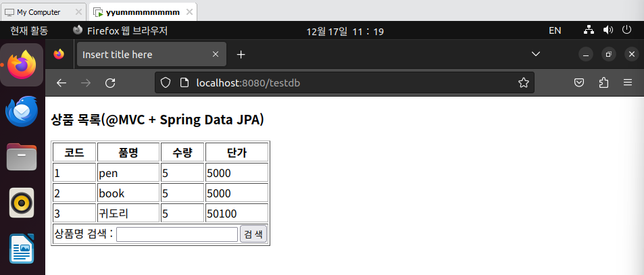Screen dimensions: 644x275
Task: Open the Extensions puzzle icon
Action: pos(603,83)
